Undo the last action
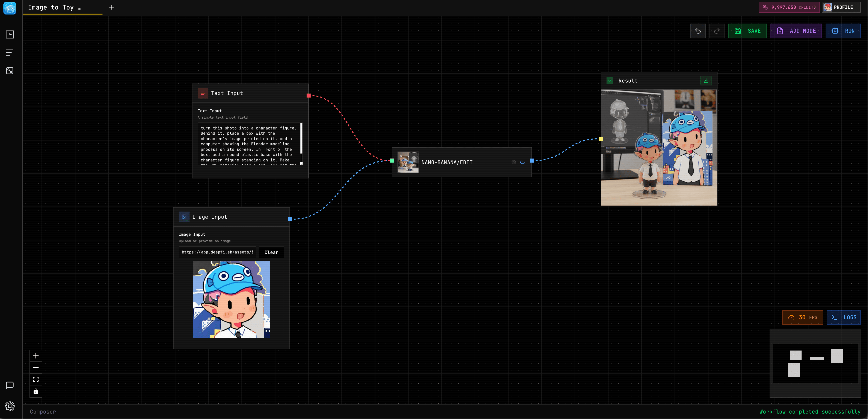Screen dimensions: 868x419 [x=698, y=31]
